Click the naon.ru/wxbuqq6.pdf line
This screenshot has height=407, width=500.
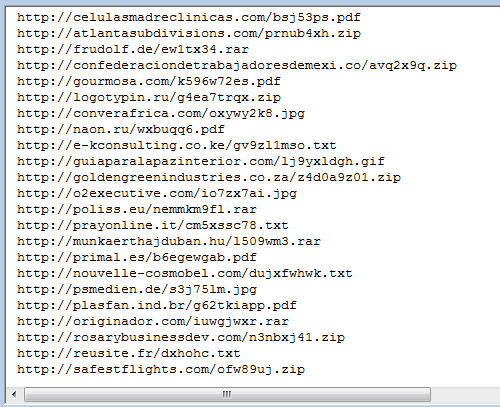(x=121, y=129)
